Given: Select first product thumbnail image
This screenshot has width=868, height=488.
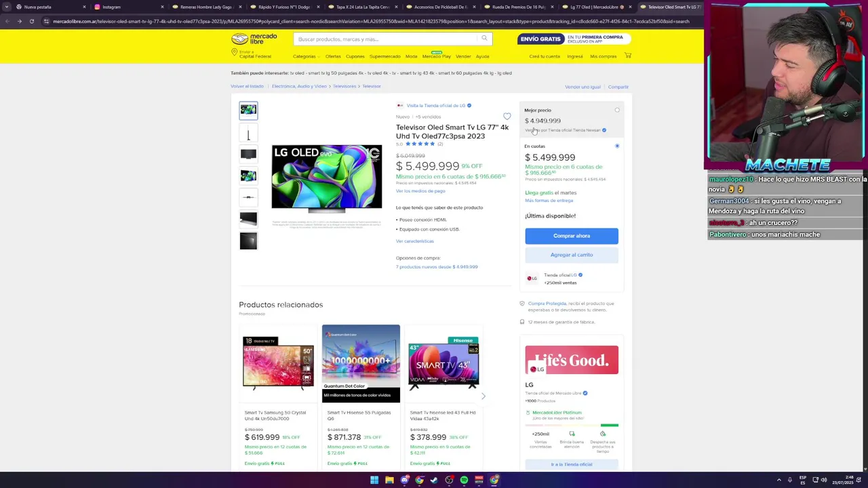Looking at the screenshot, I should 248,110.
